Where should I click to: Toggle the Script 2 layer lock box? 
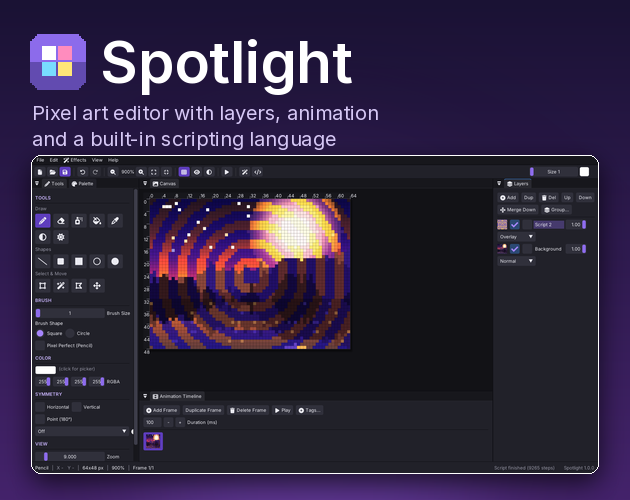click(527, 225)
